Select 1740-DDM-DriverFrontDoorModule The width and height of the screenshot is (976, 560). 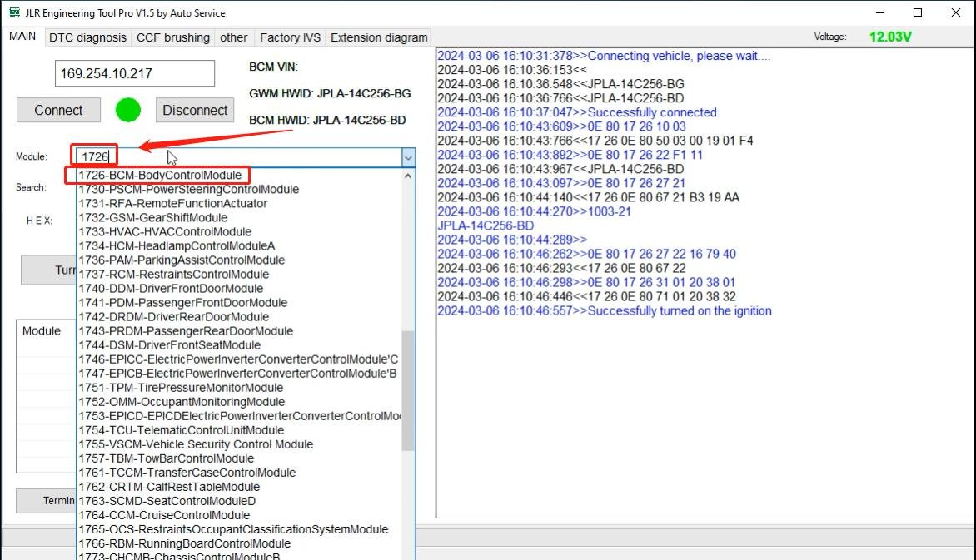pos(239,288)
